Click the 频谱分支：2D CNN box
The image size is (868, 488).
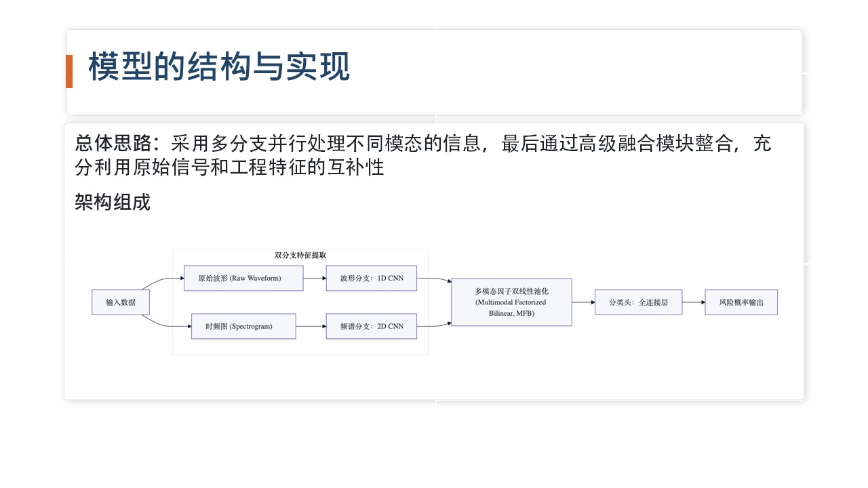[371, 326]
